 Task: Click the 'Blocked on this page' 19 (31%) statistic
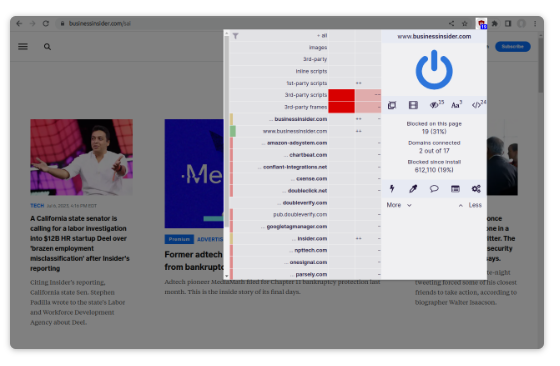coord(434,128)
